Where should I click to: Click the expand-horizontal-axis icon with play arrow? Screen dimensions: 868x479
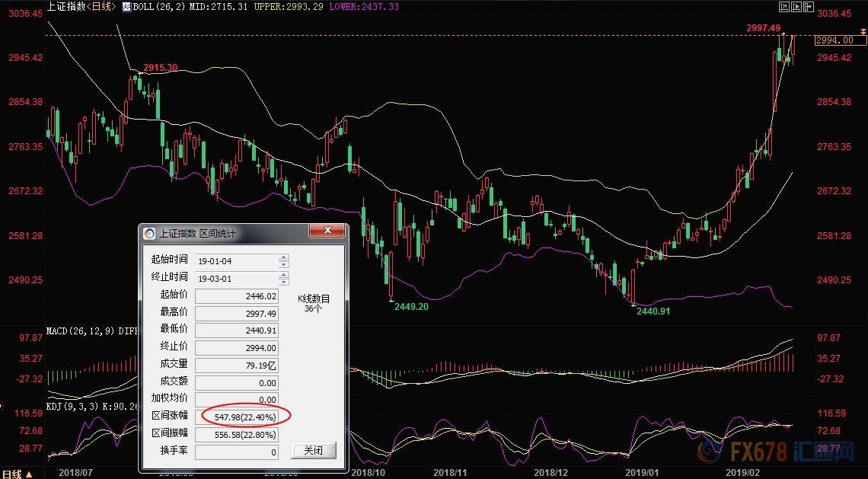click(x=796, y=7)
